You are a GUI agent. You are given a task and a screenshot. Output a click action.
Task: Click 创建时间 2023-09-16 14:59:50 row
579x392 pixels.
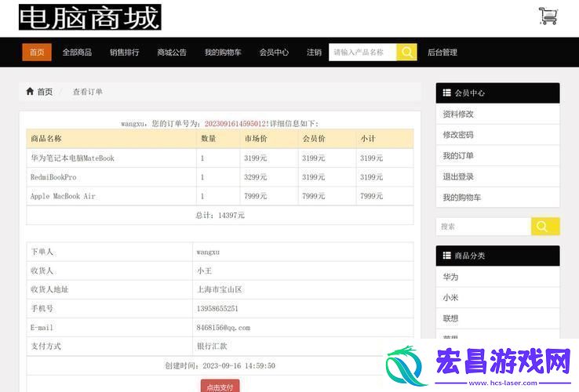[220, 366]
